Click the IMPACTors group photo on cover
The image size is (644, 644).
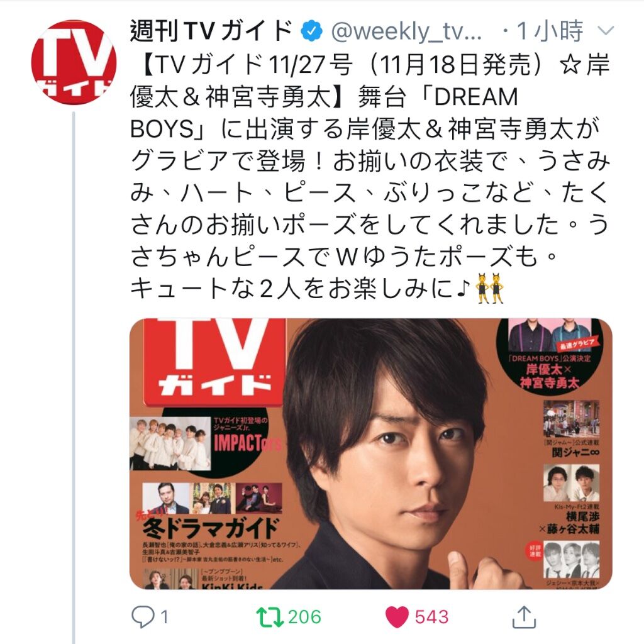(170, 443)
